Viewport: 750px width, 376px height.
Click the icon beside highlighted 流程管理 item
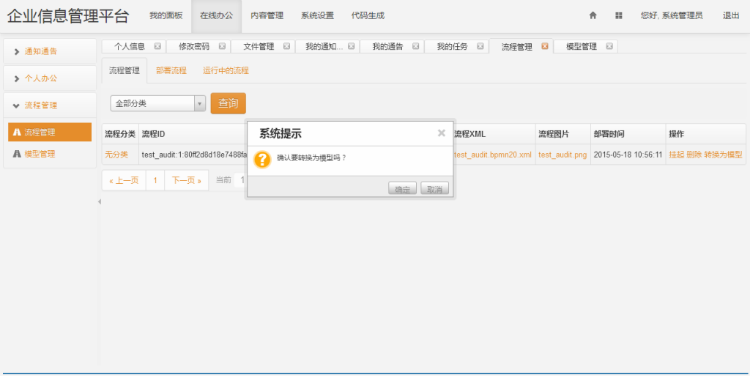click(17, 132)
